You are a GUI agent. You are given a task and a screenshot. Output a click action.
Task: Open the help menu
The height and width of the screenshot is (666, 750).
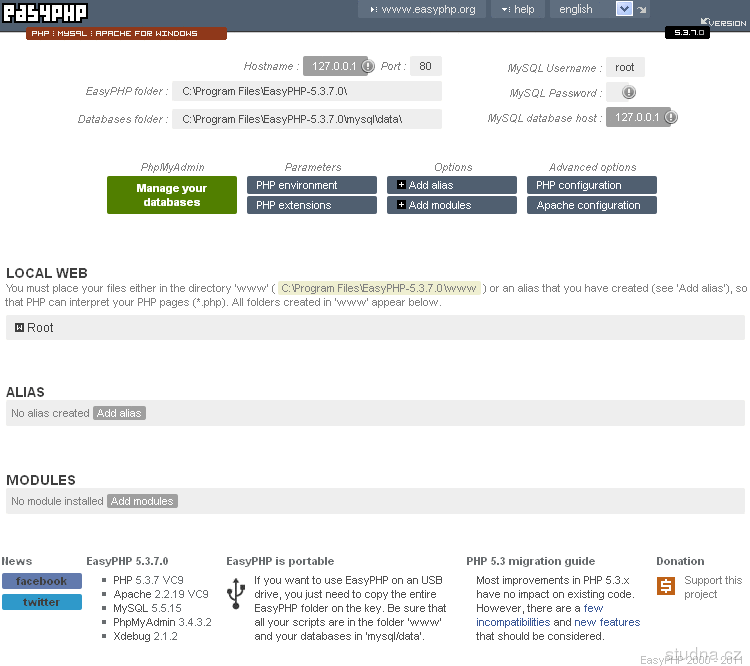(x=518, y=10)
